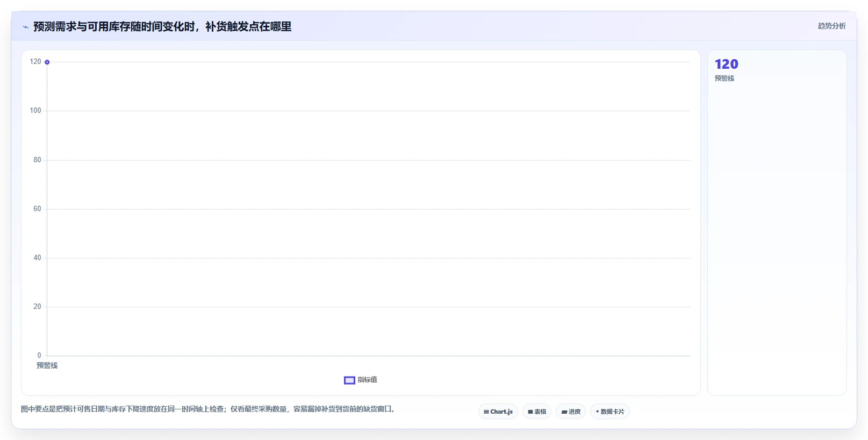Image resolution: width=868 pixels, height=440 pixels.
Task: Click the y-axis label 60
Action: click(x=37, y=209)
